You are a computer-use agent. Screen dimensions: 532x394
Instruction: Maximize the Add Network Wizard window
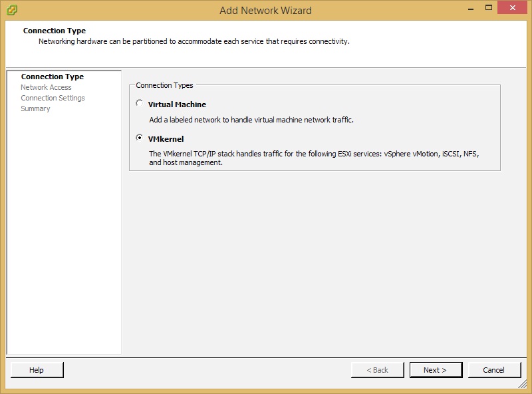(x=489, y=7)
